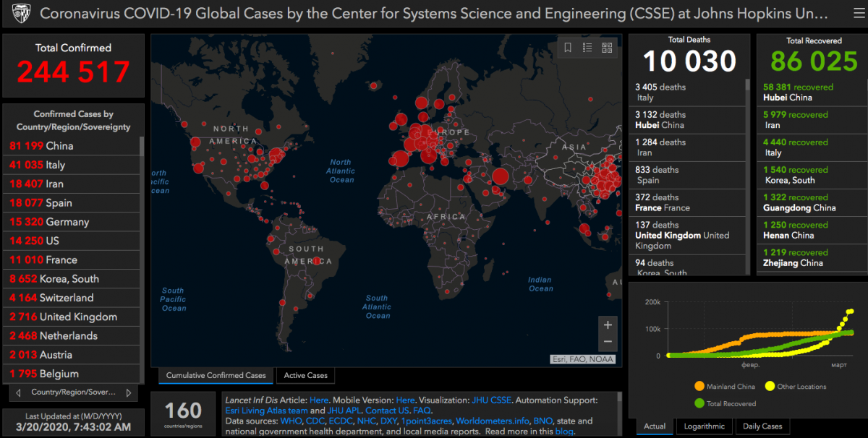Open the JHU CSSE link
This screenshot has height=438, width=868.
coord(492,400)
